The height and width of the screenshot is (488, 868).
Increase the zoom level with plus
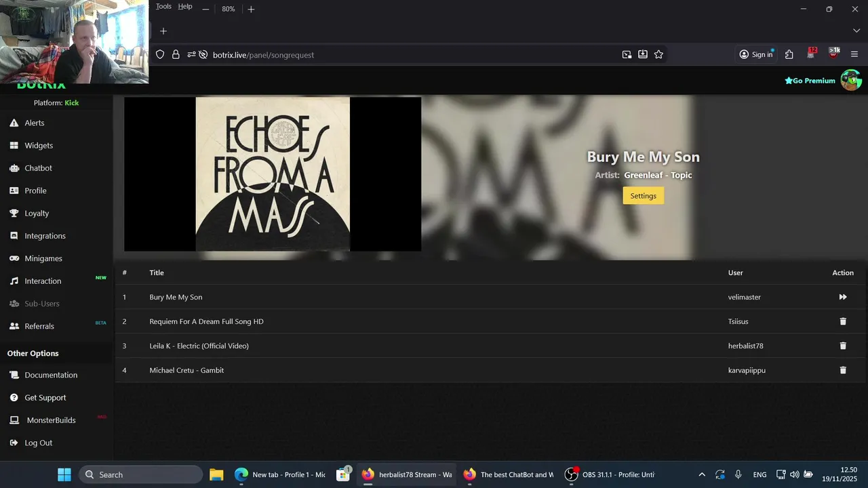[251, 9]
